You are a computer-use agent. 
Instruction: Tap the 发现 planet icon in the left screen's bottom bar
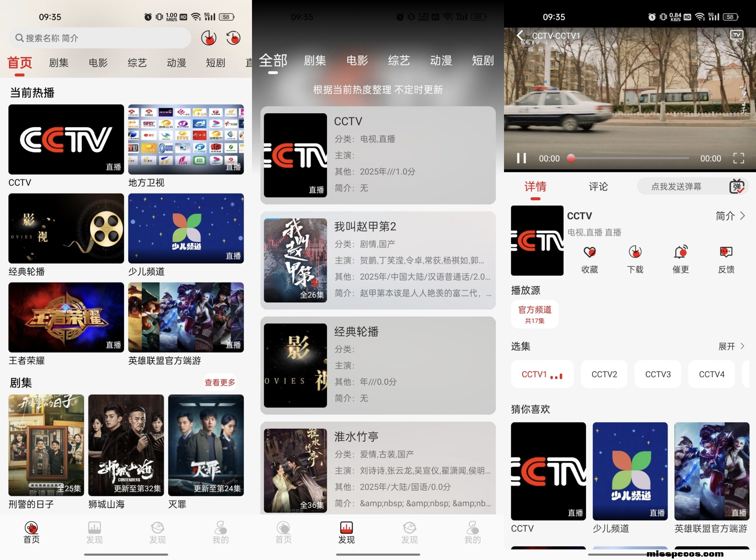pyautogui.click(x=157, y=527)
